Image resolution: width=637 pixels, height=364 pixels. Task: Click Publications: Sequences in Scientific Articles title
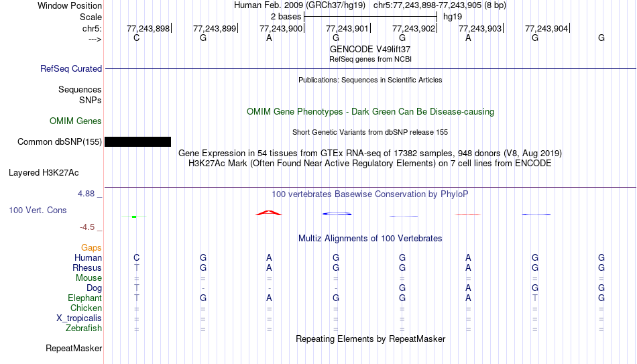[370, 80]
